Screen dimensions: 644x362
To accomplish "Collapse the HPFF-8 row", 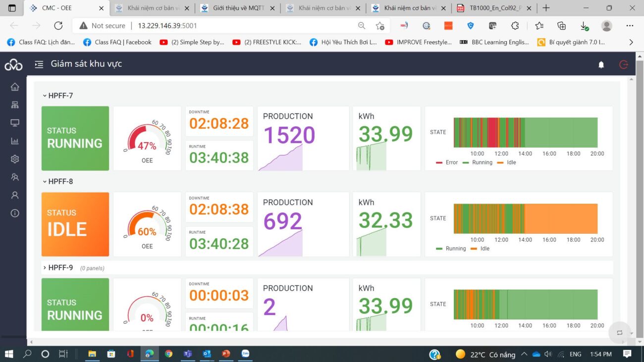I will [59, 182].
